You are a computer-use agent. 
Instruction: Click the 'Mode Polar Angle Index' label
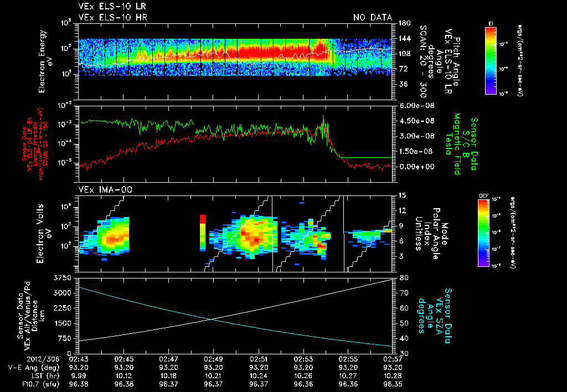(436, 233)
